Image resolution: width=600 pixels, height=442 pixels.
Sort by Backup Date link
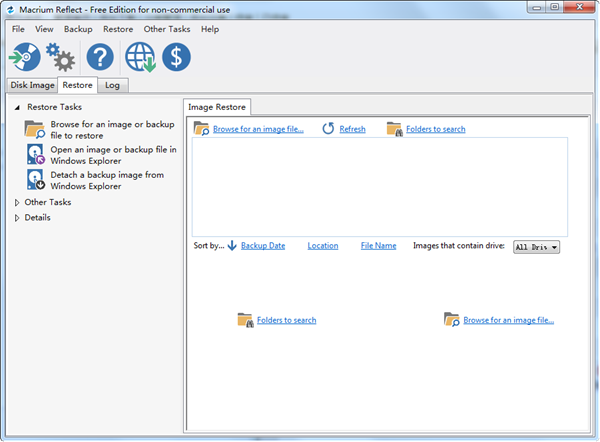[263, 246]
